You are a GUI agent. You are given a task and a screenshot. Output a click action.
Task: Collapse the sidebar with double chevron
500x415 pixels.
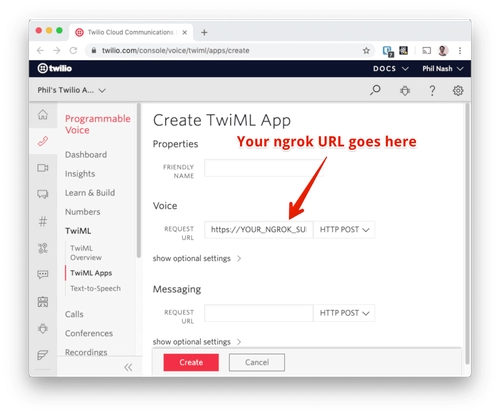[128, 367]
